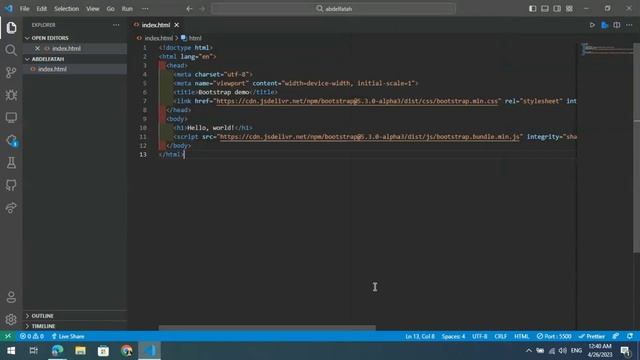Viewport: 640px width, 360px height.
Task: Open the Remote Explorer view
Action: tap(11, 118)
